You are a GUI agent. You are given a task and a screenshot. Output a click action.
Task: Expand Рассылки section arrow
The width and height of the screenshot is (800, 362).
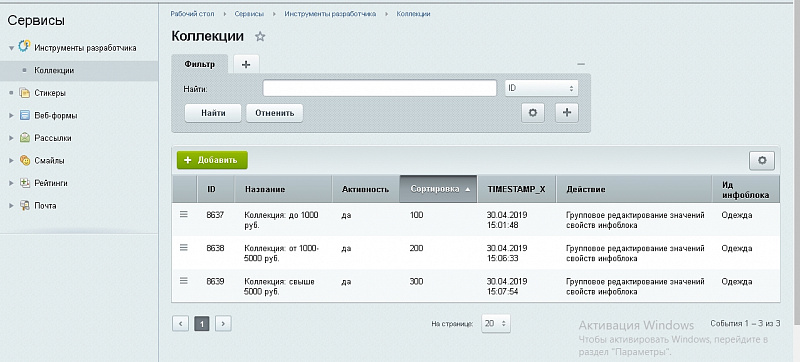pyautogui.click(x=11, y=138)
